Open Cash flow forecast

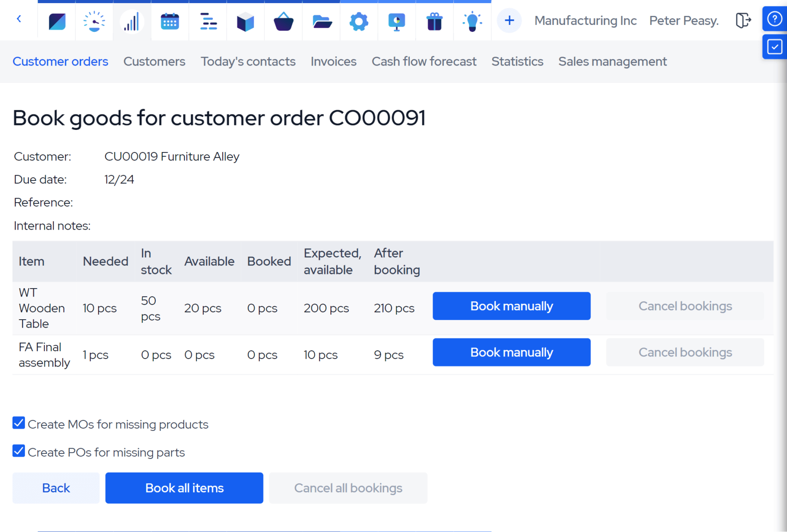424,62
